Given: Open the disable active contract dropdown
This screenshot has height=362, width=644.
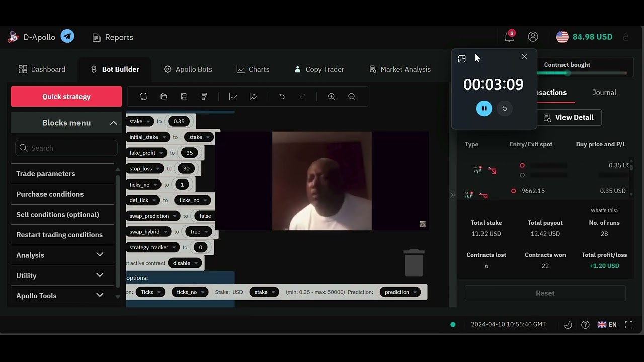Looking at the screenshot, I should click(185, 263).
